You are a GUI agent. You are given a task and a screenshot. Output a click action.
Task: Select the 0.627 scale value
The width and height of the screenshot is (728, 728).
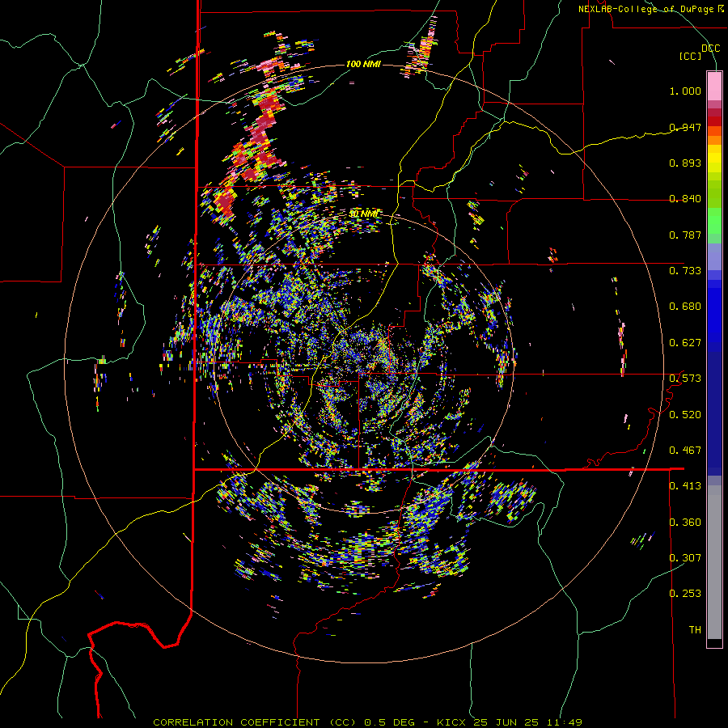click(x=685, y=343)
